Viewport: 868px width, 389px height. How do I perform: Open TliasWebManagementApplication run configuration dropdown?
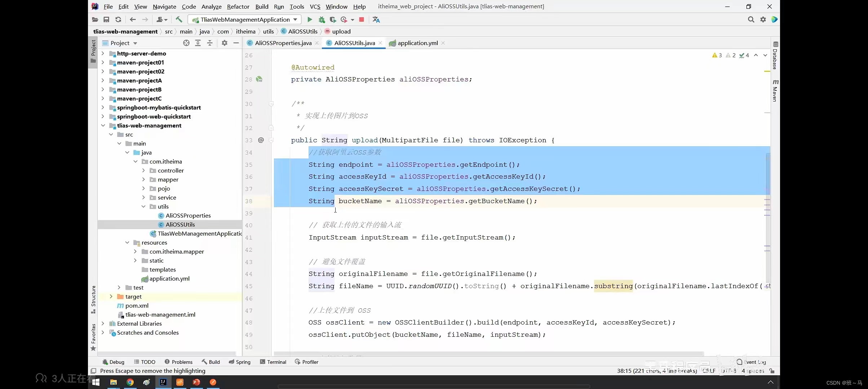pyautogui.click(x=245, y=19)
